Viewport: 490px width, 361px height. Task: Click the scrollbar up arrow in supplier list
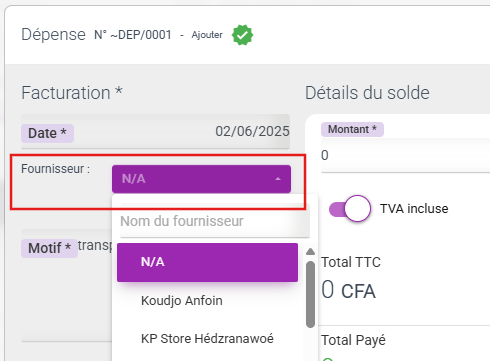click(x=310, y=251)
